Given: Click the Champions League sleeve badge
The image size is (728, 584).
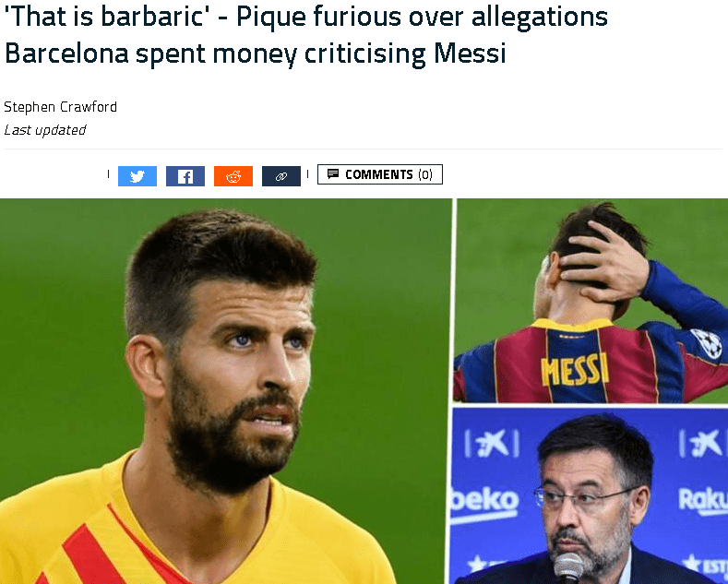Looking at the screenshot, I should click(707, 343).
